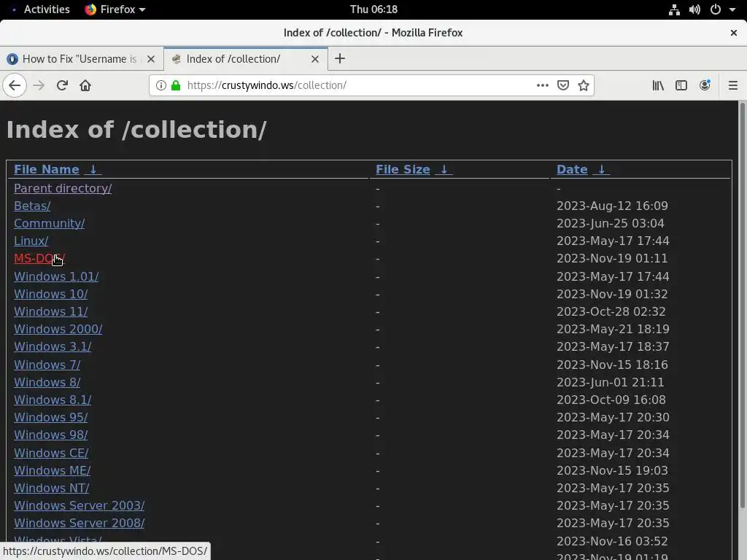Open the clock 'Thu 06:18' calendar
This screenshot has width=747, height=560.
(x=373, y=9)
